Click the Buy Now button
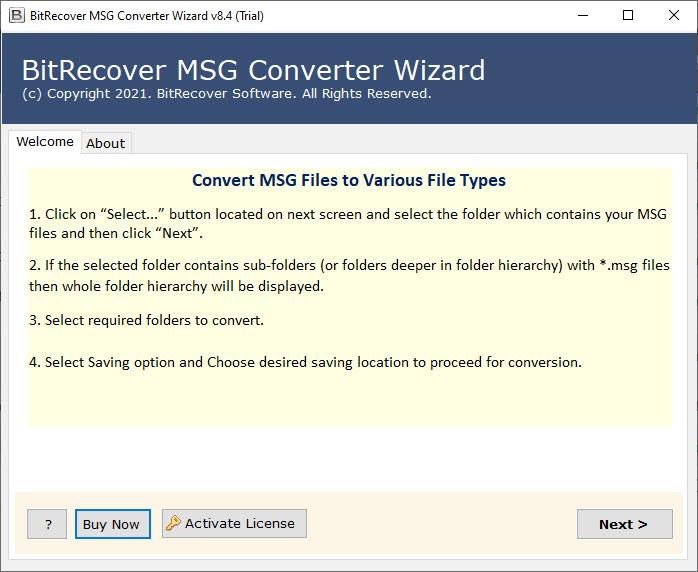This screenshot has width=698, height=572. point(113,524)
